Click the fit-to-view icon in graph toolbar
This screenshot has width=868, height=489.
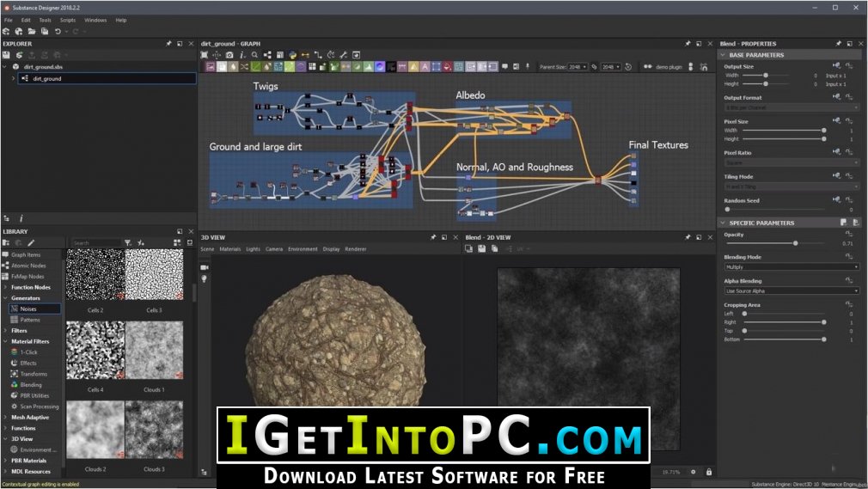click(205, 55)
